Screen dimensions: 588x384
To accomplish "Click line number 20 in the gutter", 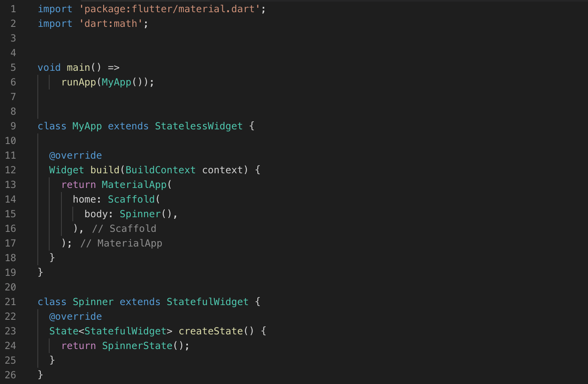I will coord(11,287).
